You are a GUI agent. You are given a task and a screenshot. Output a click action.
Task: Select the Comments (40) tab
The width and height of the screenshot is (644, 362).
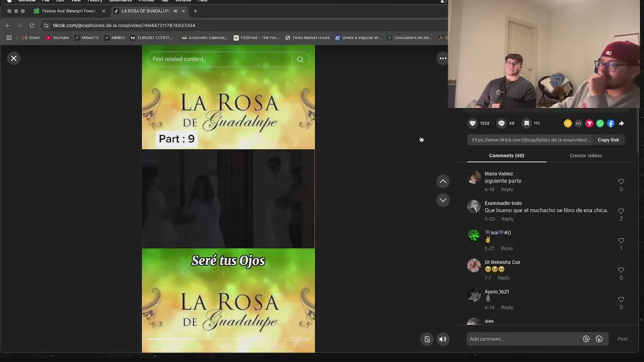tap(506, 155)
